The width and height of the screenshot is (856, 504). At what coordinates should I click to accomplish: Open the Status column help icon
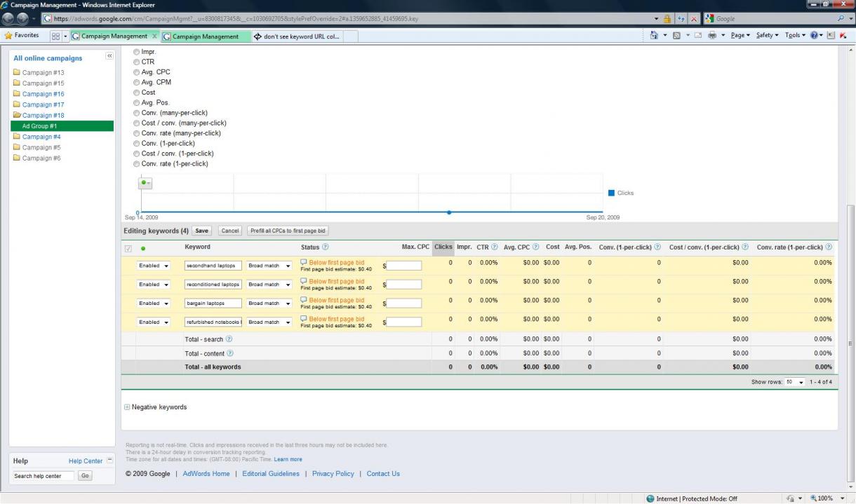tap(325, 247)
